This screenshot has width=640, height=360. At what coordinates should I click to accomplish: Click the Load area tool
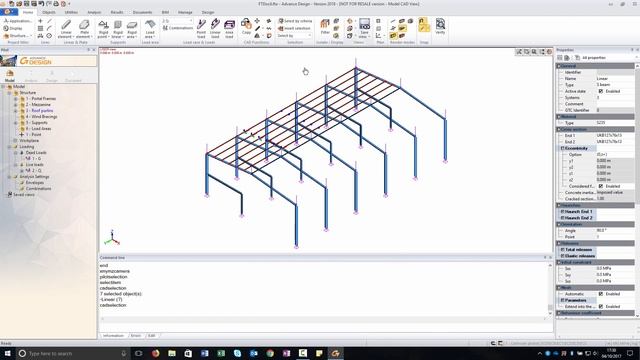[150, 29]
